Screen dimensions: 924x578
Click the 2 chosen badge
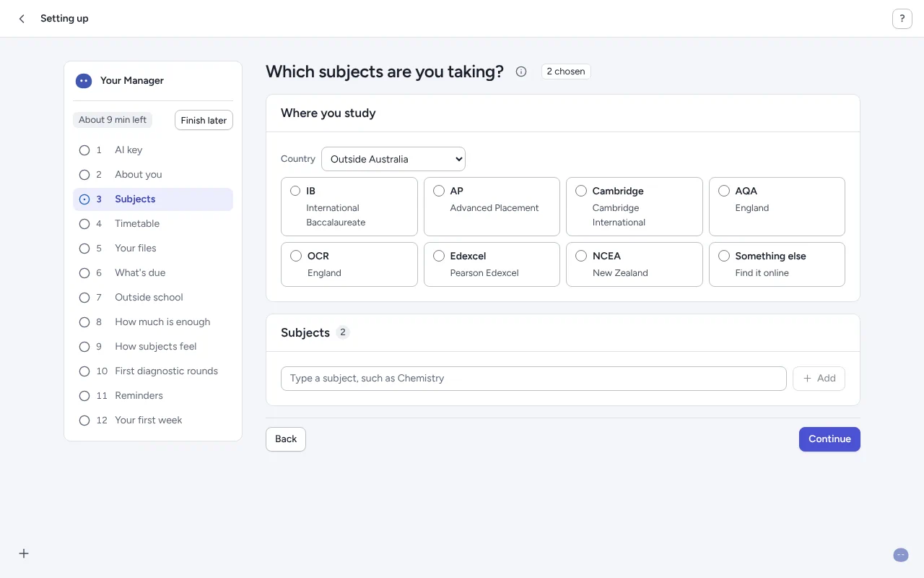(x=566, y=72)
